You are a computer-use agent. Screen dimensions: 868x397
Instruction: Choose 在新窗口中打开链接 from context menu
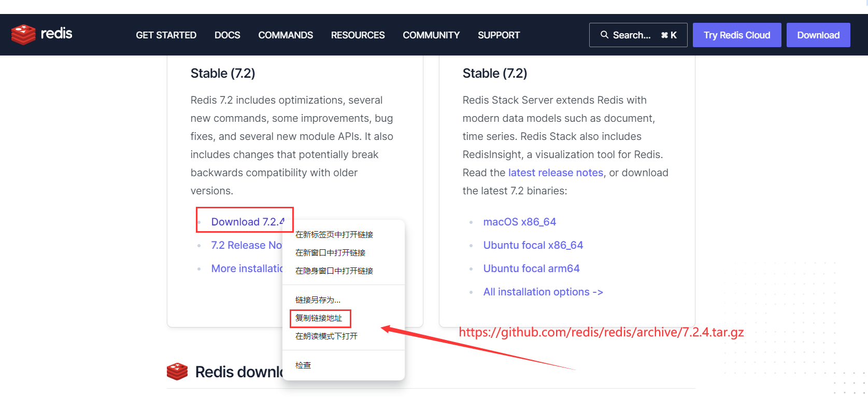click(x=344, y=253)
